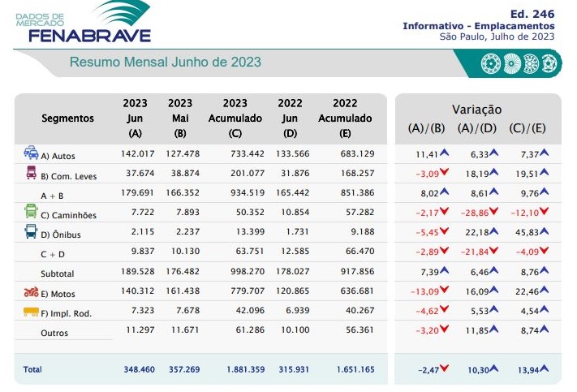Select the D) Ônibus row label
577x392 pixels.
61,235
